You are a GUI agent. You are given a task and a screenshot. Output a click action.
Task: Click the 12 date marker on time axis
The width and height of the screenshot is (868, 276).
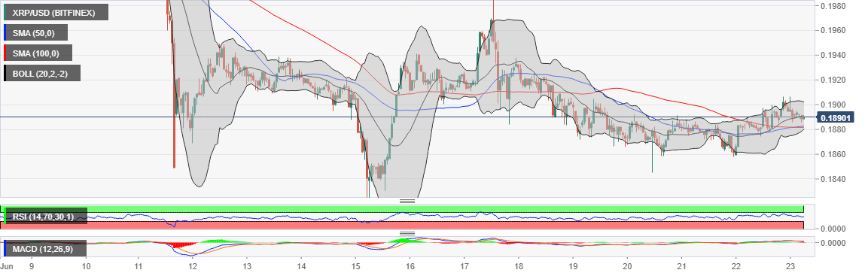[x=192, y=266]
